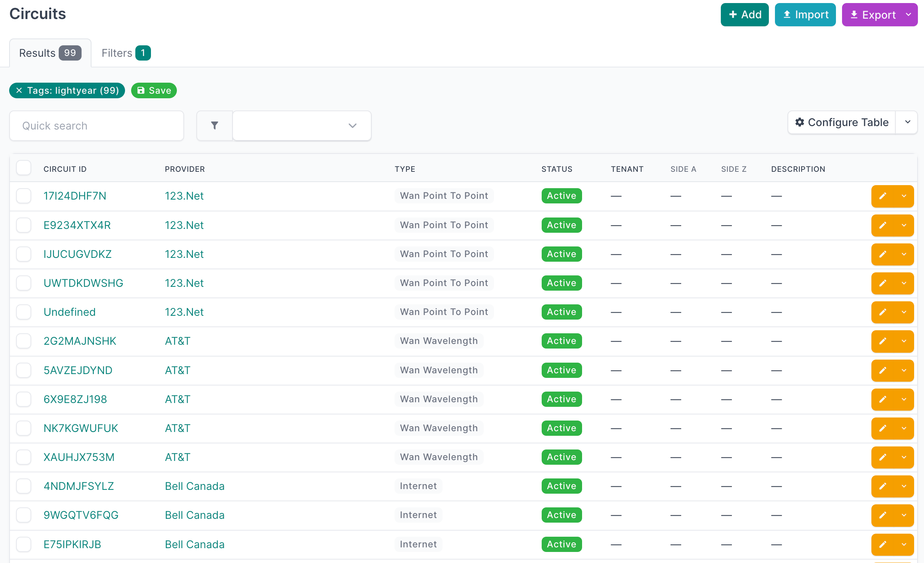Click the edit pencil icon for 5AVZEJDYND row
This screenshot has height=563, width=924.
pos(882,370)
